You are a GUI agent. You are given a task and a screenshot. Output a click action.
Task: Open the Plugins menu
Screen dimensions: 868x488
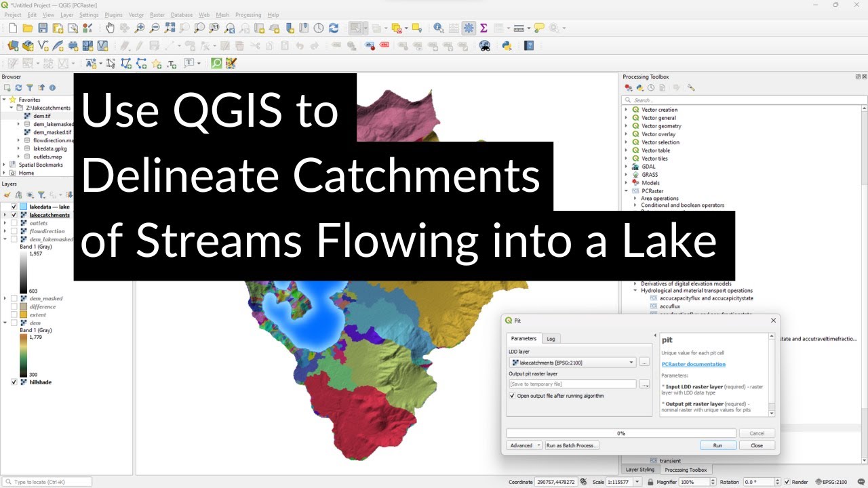pos(114,14)
